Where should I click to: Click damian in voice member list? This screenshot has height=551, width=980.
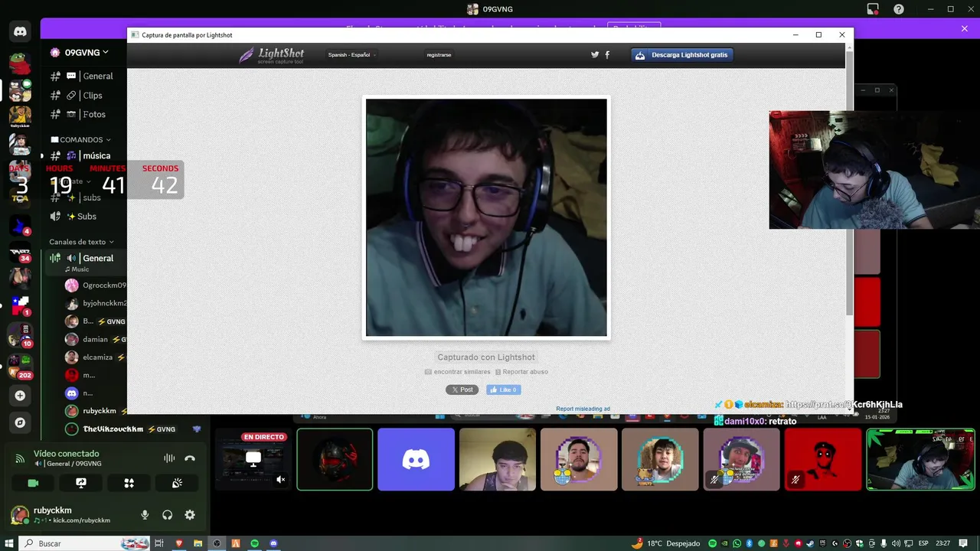(95, 339)
